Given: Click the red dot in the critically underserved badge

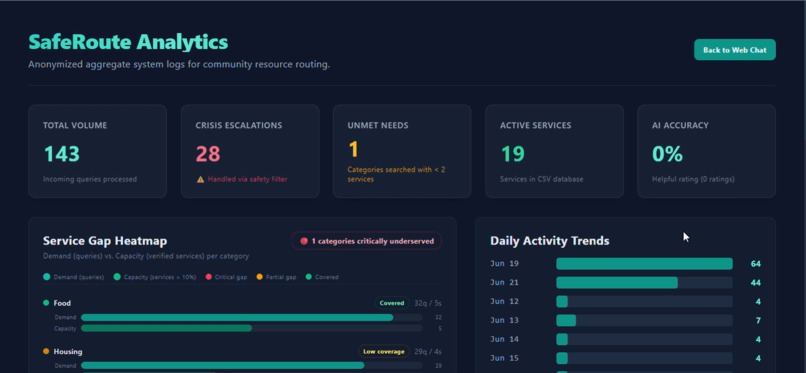Looking at the screenshot, I should click(x=304, y=241).
